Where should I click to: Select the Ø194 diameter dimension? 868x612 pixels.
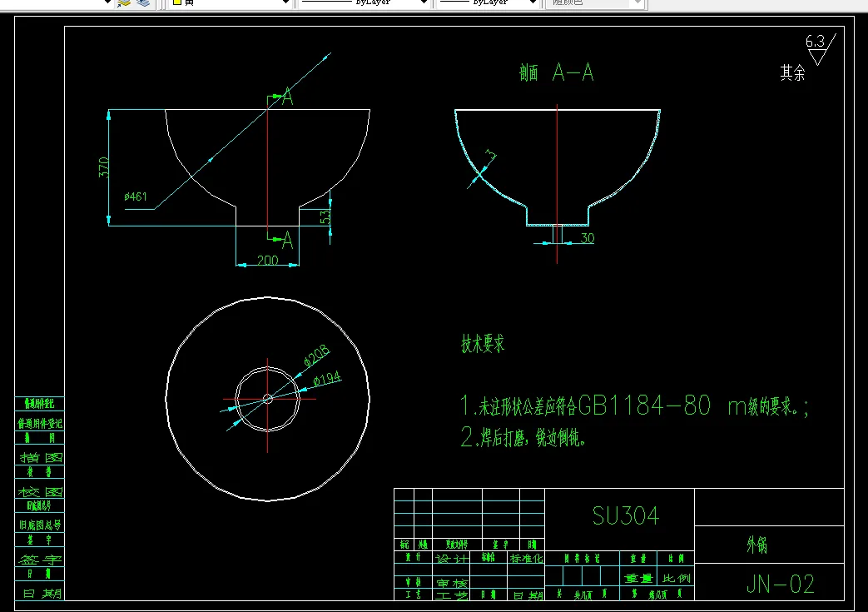pyautogui.click(x=326, y=379)
